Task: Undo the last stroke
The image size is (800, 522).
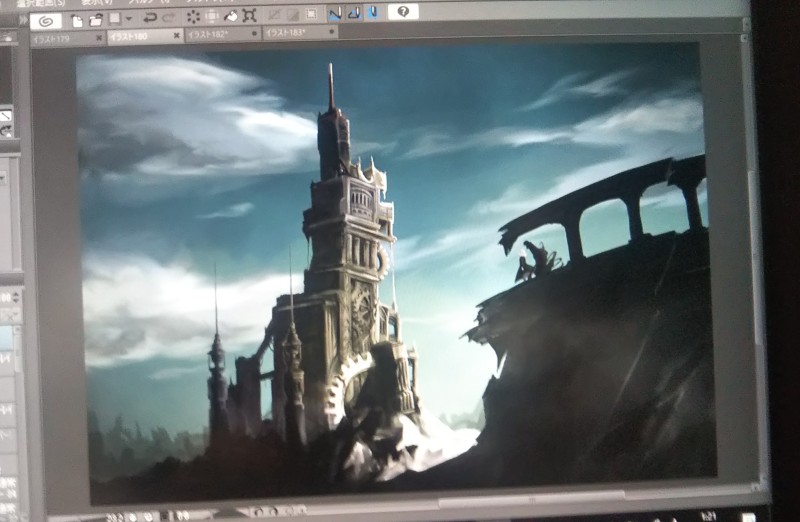Action: click(149, 18)
